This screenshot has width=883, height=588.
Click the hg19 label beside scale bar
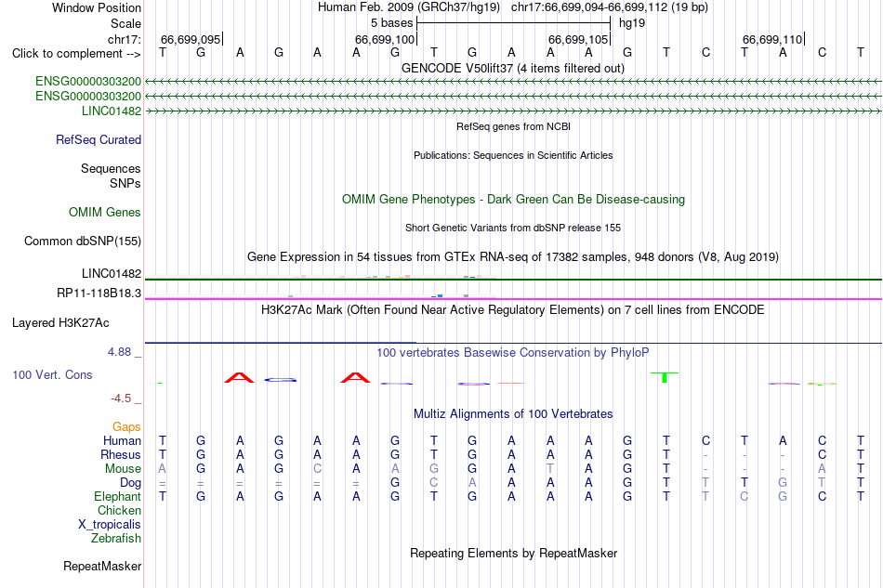click(x=632, y=23)
